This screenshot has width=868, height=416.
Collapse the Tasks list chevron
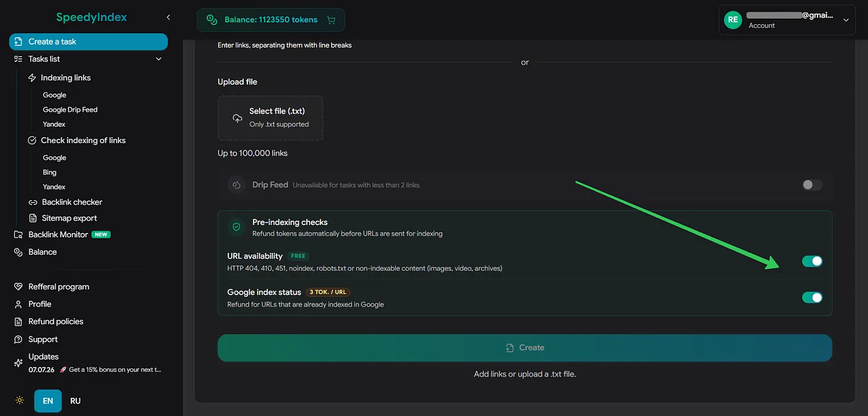(x=159, y=59)
